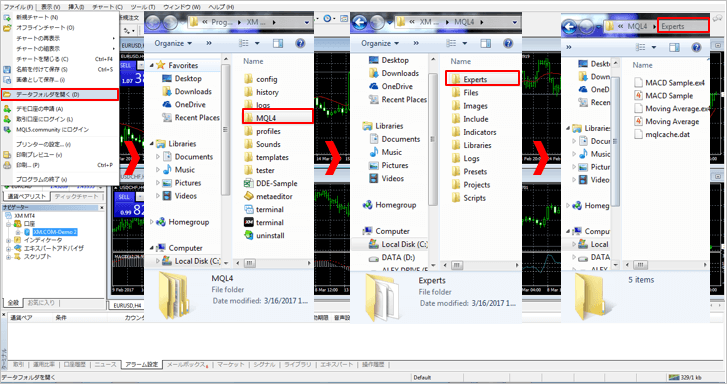727x384 pixels.
Task: Expand the インディケータ node in Navigator
Action: [x=8, y=240]
